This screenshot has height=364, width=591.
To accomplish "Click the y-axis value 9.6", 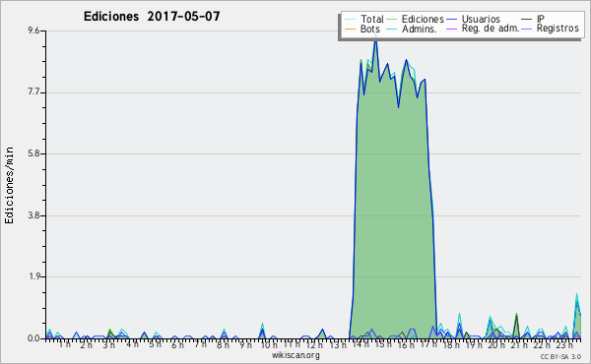I will 33,30.
